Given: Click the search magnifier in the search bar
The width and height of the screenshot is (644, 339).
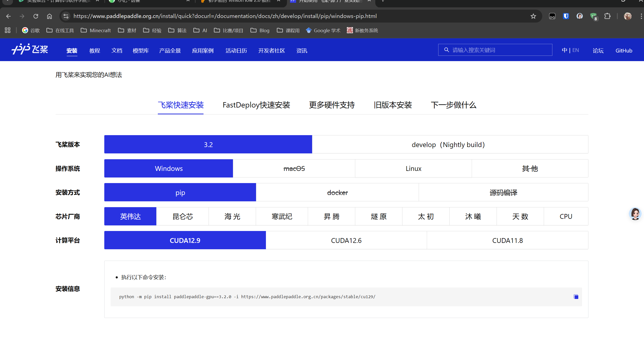Looking at the screenshot, I should point(447,50).
